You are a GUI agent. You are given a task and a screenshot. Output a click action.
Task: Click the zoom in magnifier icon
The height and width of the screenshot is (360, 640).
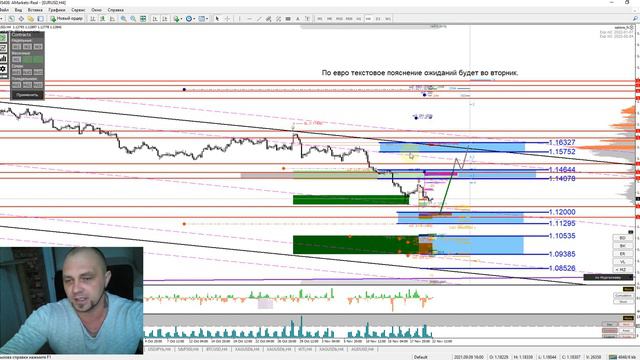(x=123, y=19)
